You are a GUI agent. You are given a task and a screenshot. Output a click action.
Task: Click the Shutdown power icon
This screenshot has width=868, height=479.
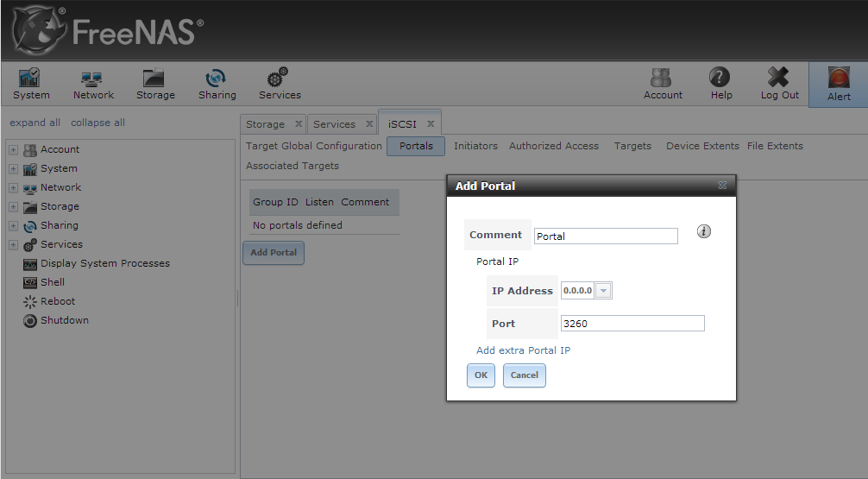(30, 320)
